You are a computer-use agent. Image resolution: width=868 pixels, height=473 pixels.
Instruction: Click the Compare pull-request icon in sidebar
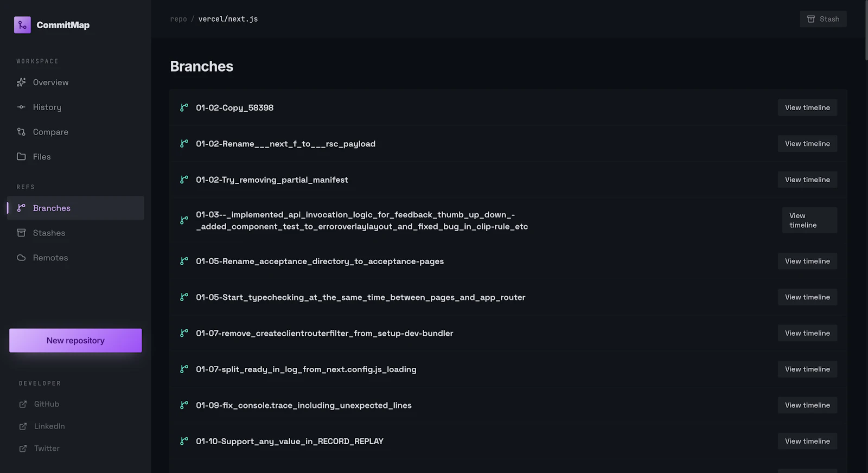(21, 132)
